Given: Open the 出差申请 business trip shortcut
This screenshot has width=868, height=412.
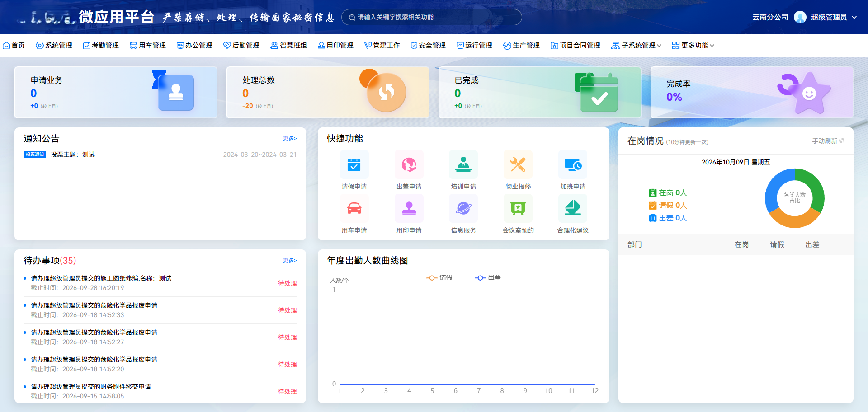Looking at the screenshot, I should pos(409,170).
